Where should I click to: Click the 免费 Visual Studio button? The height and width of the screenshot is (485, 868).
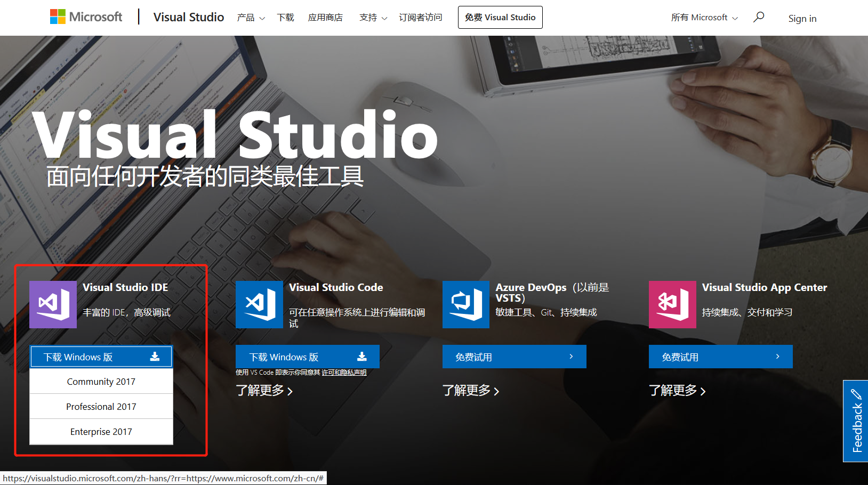point(500,17)
